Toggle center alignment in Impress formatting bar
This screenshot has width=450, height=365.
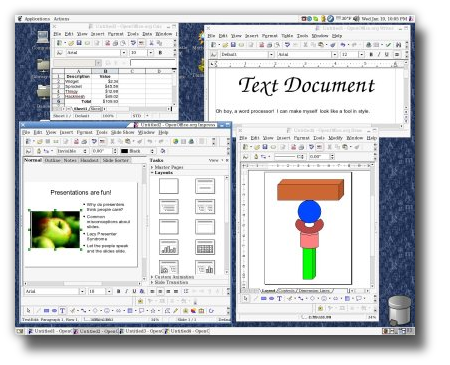(160, 291)
